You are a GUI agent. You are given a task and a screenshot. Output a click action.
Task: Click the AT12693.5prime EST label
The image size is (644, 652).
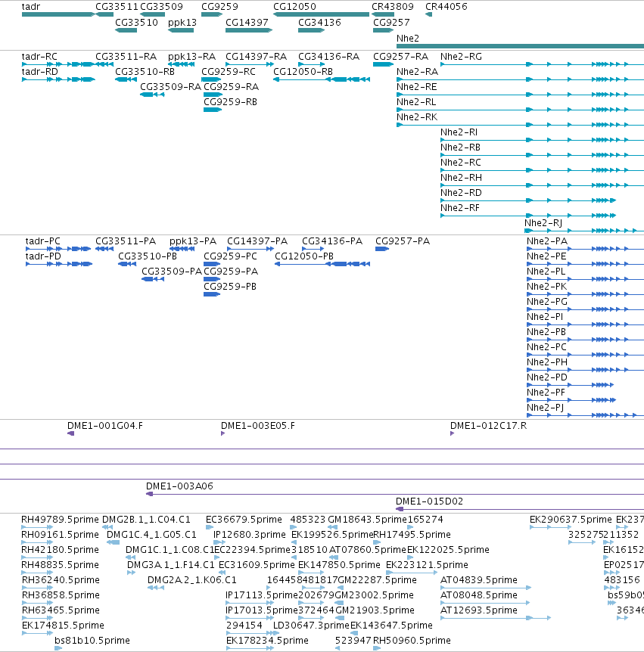point(479,610)
